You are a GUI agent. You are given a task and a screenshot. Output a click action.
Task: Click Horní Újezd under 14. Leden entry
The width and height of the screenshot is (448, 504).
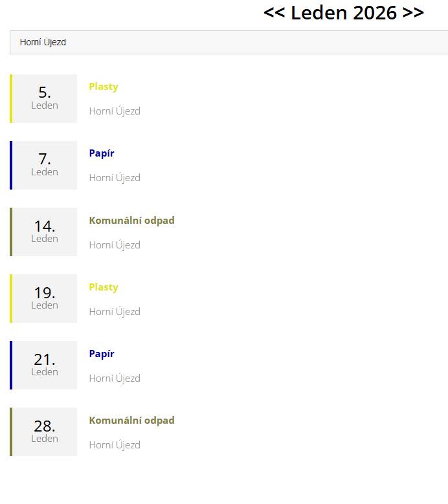click(115, 245)
